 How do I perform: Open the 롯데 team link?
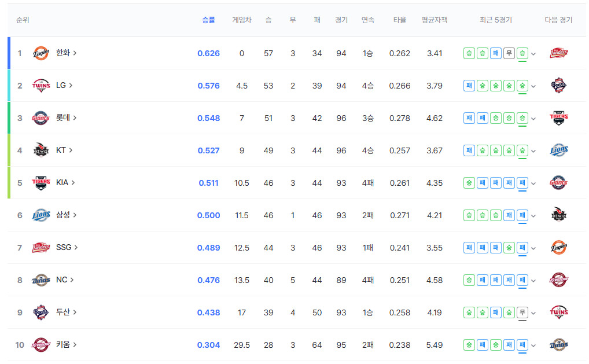point(66,117)
